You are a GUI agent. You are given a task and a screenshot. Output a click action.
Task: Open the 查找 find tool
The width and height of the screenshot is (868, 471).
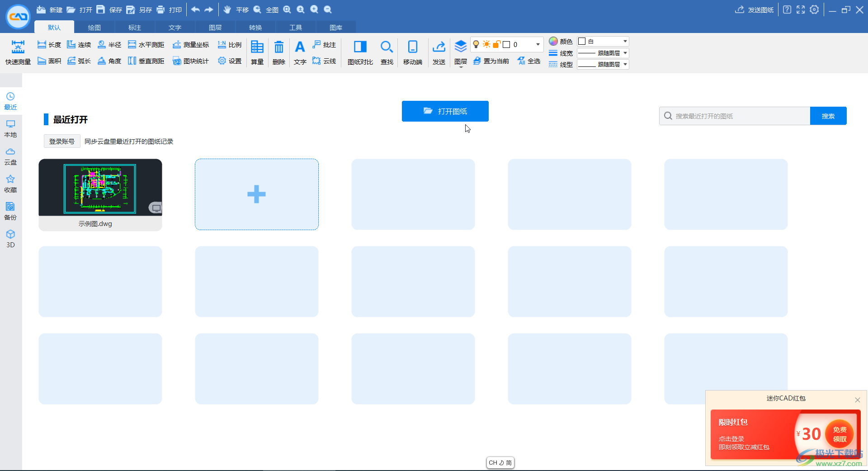[x=387, y=52]
